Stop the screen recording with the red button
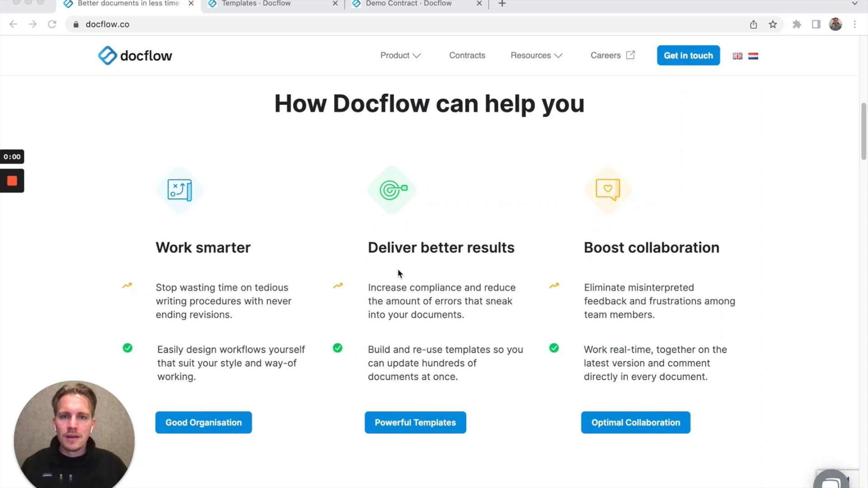The height and width of the screenshot is (488, 868). coord(12,180)
